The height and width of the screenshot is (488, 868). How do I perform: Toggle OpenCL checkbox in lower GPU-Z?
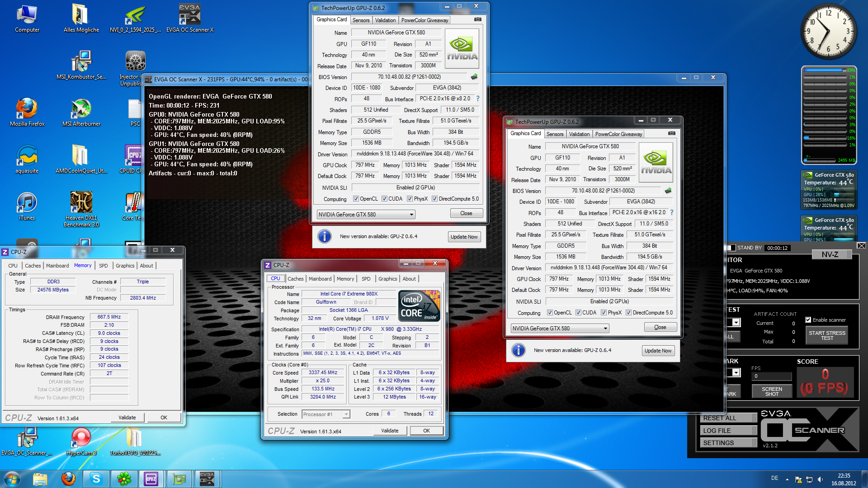pyautogui.click(x=550, y=313)
